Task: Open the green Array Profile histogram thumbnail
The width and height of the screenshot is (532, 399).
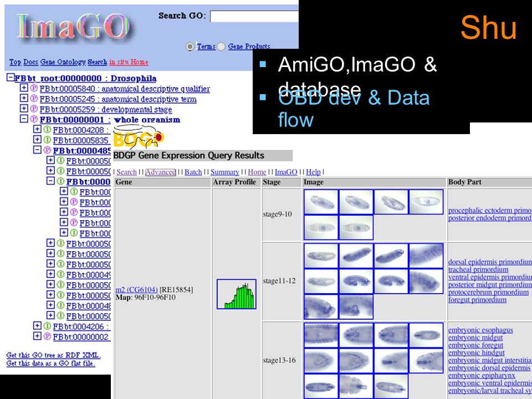Action: pyautogui.click(x=237, y=294)
